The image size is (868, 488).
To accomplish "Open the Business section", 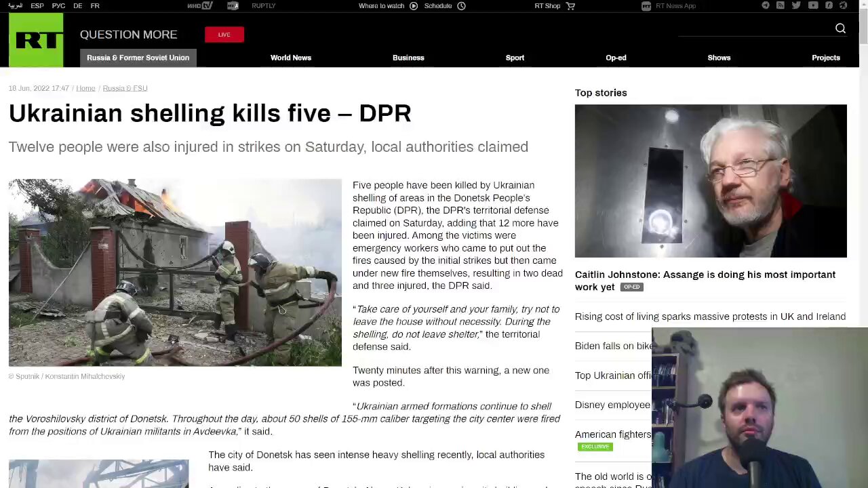I will pos(408,58).
